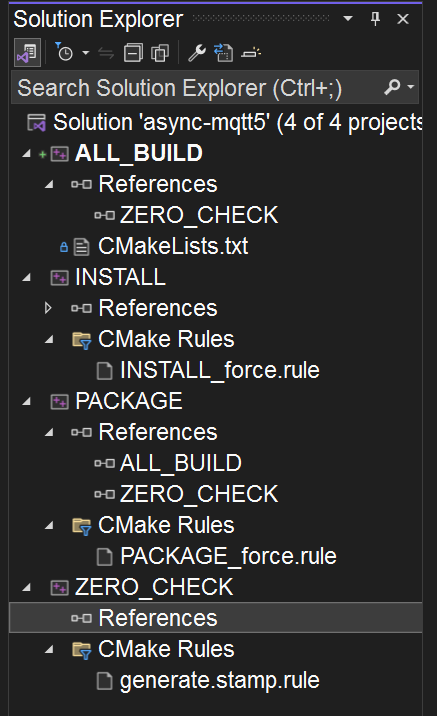
Task: Select CMakeLists.txt file
Action: [173, 247]
